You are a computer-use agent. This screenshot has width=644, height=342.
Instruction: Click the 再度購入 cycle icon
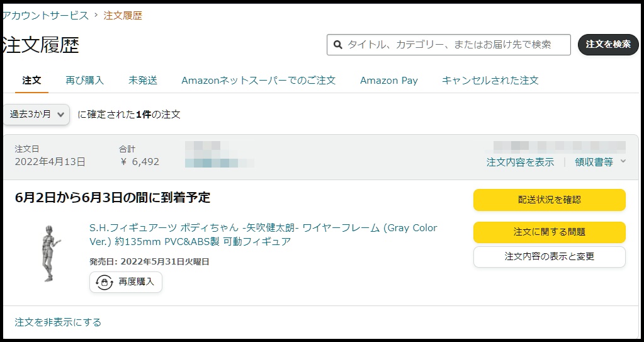point(105,282)
